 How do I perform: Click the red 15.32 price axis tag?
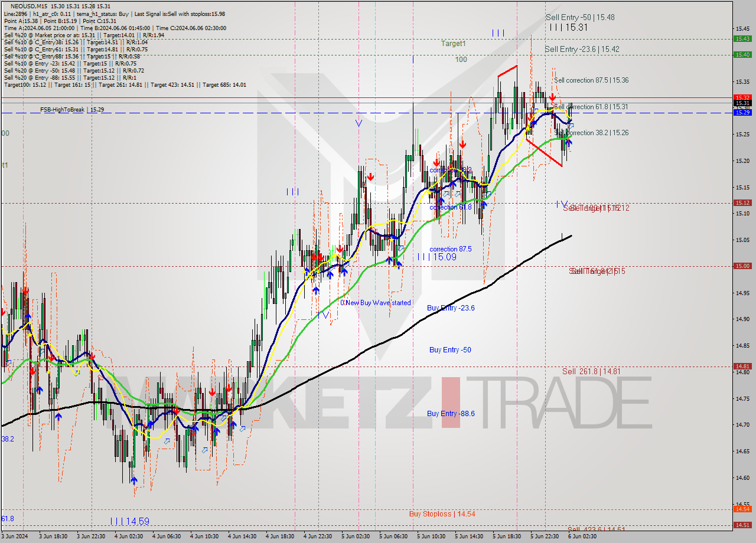coord(742,97)
